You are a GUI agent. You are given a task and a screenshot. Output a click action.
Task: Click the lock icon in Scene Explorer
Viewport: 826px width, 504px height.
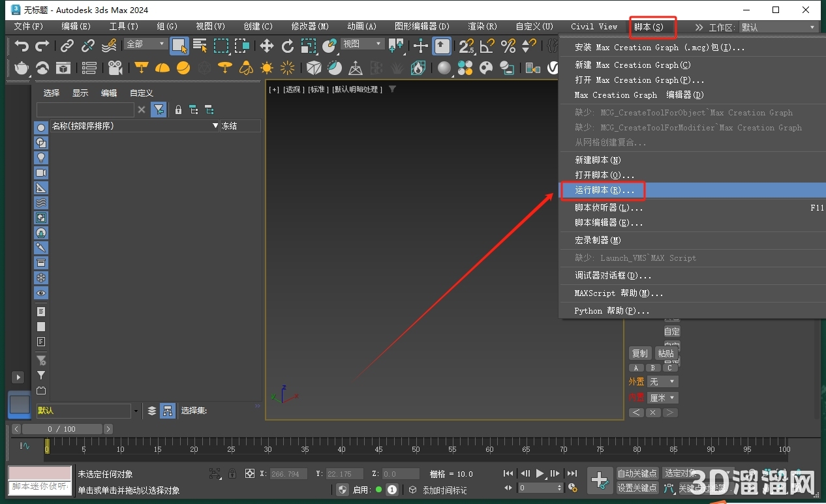(178, 110)
